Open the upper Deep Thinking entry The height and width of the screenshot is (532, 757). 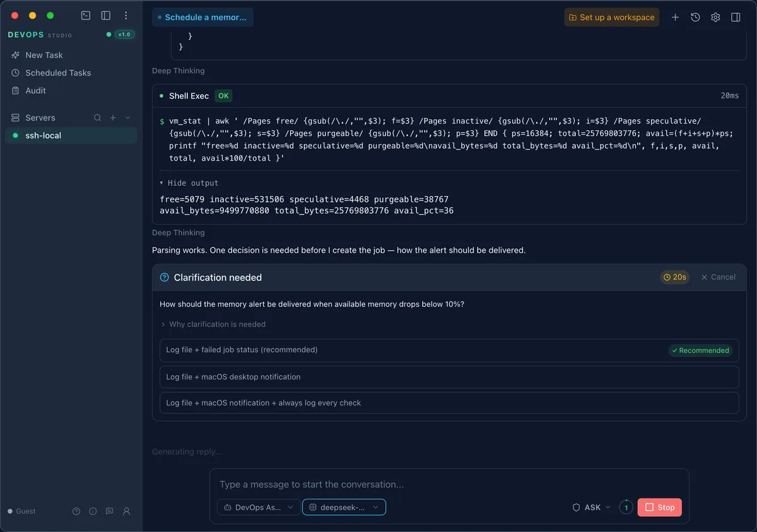tap(179, 71)
